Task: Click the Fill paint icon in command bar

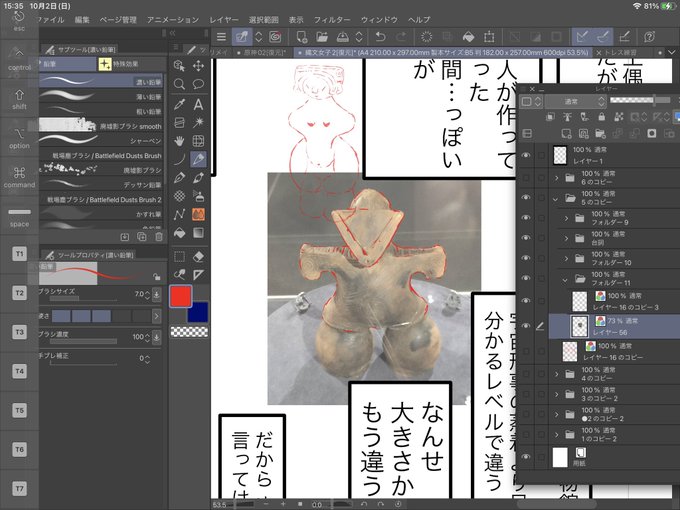Action: click(x=468, y=37)
